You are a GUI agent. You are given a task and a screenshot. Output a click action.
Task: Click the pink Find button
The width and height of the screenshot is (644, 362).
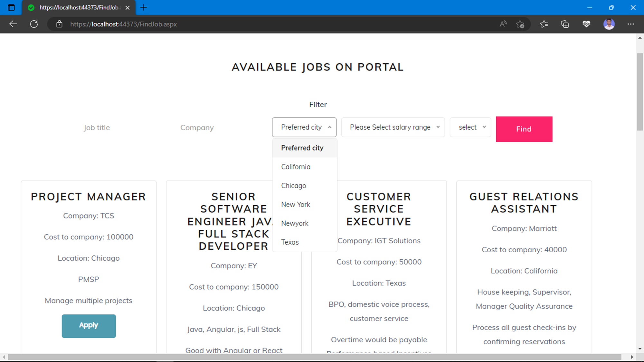click(x=524, y=129)
